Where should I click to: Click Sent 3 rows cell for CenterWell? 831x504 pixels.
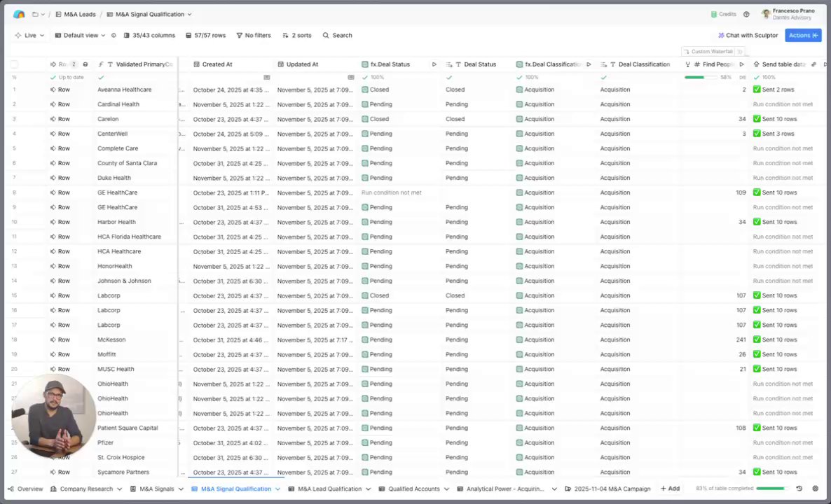[x=778, y=134]
